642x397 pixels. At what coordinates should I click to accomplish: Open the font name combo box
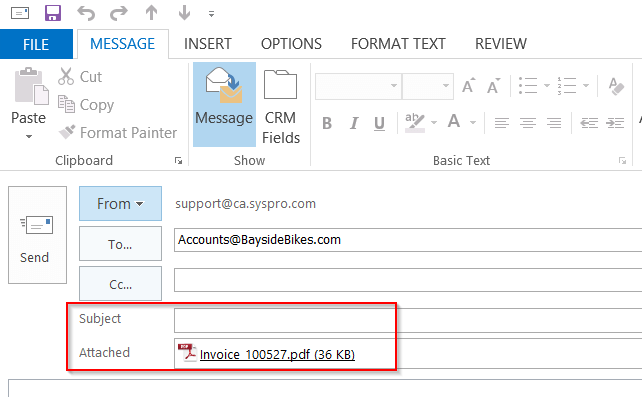(358, 86)
